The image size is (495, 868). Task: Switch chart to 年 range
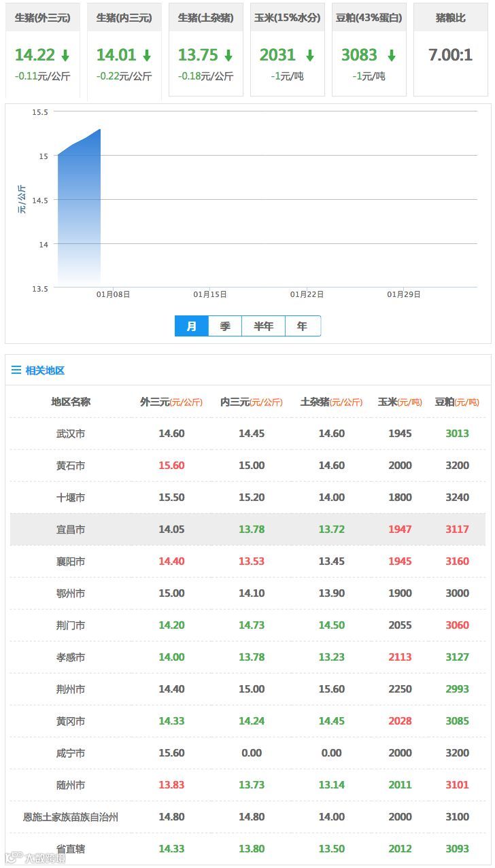pyautogui.click(x=303, y=326)
